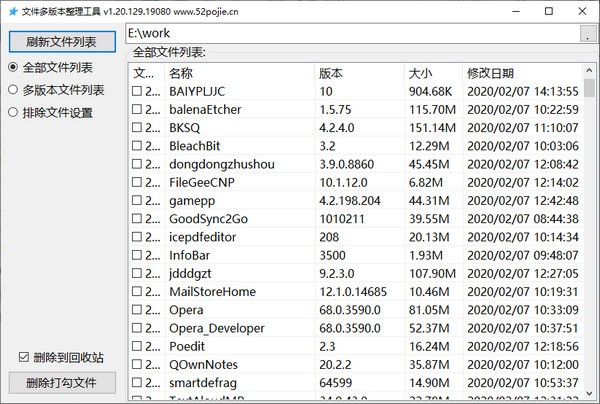
Task: Select the smartdefrag file name
Action: click(203, 383)
